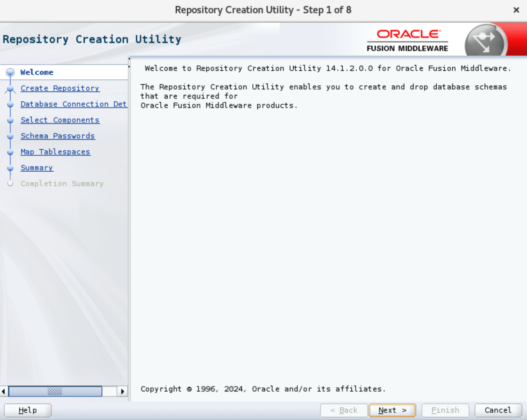Click the welcome version 14.1.2.0.0 text line
The height and width of the screenshot is (420, 527).
[x=328, y=68]
